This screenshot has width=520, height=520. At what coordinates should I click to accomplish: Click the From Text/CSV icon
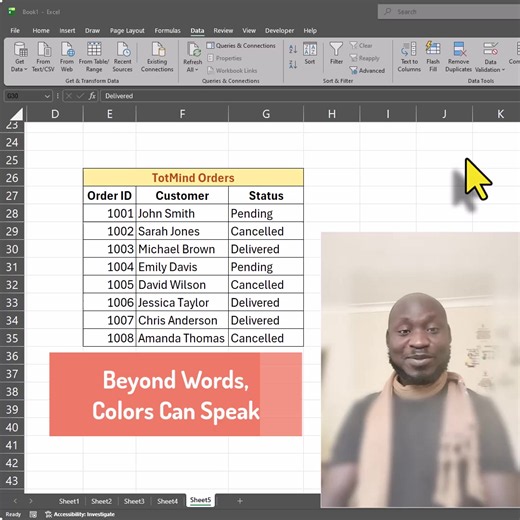[x=43, y=49]
